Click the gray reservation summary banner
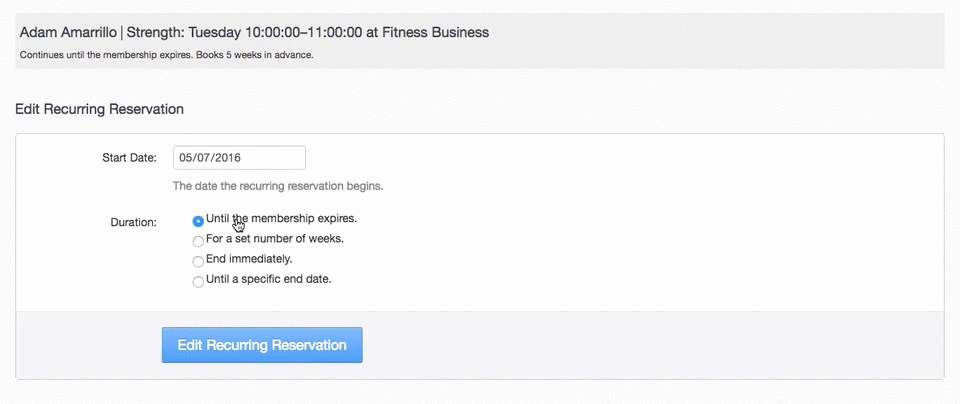Screen dimensions: 960x404 click(x=700, y=44)
